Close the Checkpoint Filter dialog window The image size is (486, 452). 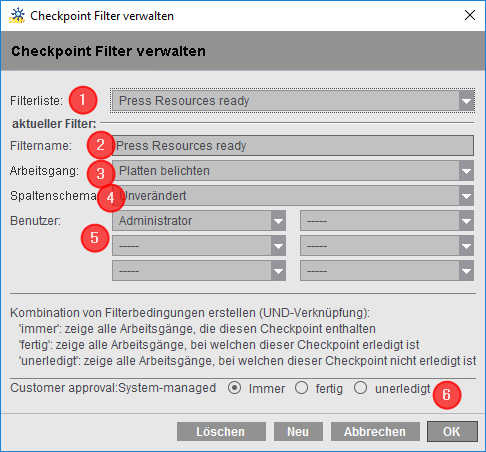[x=470, y=15]
